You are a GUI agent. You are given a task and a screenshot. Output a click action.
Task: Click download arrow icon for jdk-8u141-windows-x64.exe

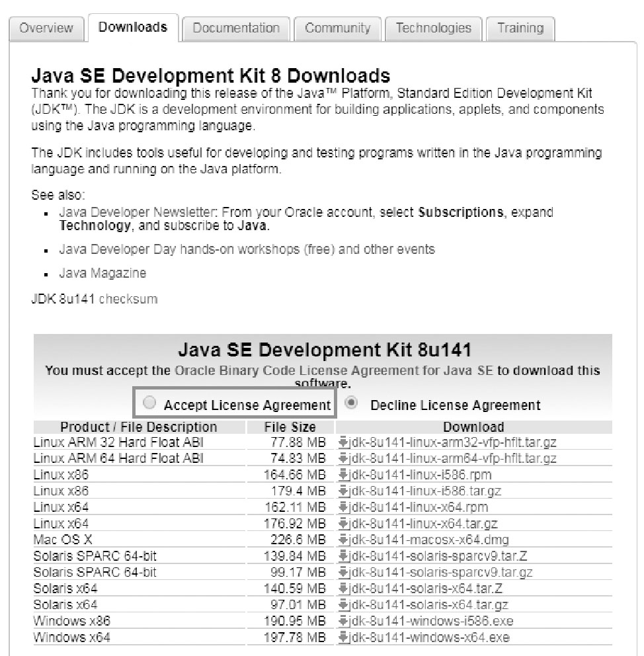point(344,637)
